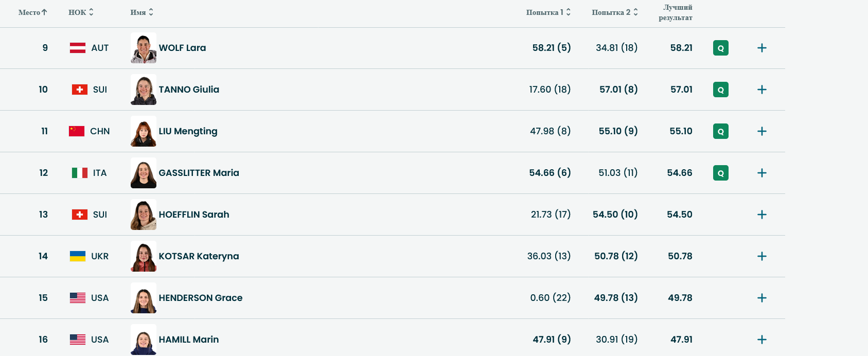Viewport: 868px width, 356px height.
Task: Sort by Имя column header
Action: pos(141,12)
